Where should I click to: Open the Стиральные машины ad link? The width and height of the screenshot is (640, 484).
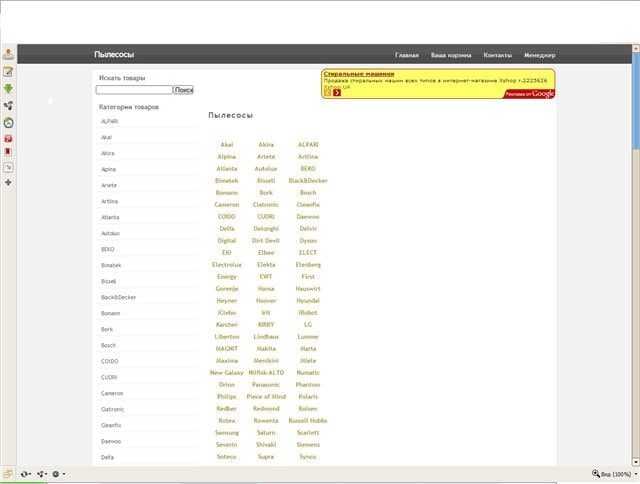(359, 74)
